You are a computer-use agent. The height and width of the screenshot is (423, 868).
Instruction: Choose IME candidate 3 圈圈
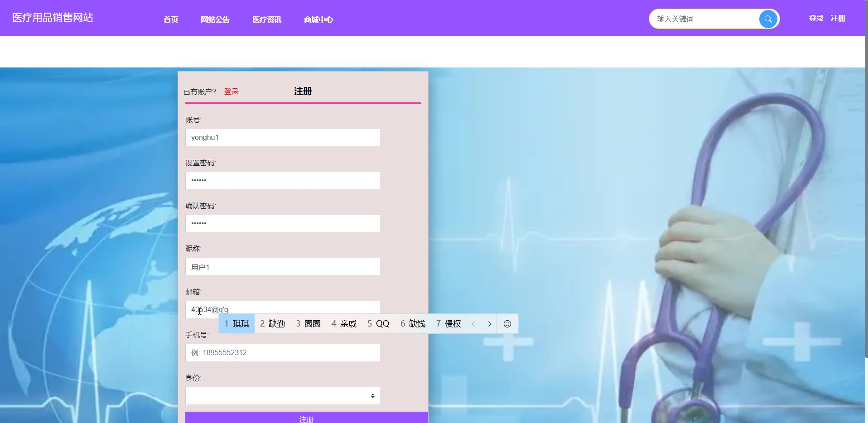coord(308,324)
